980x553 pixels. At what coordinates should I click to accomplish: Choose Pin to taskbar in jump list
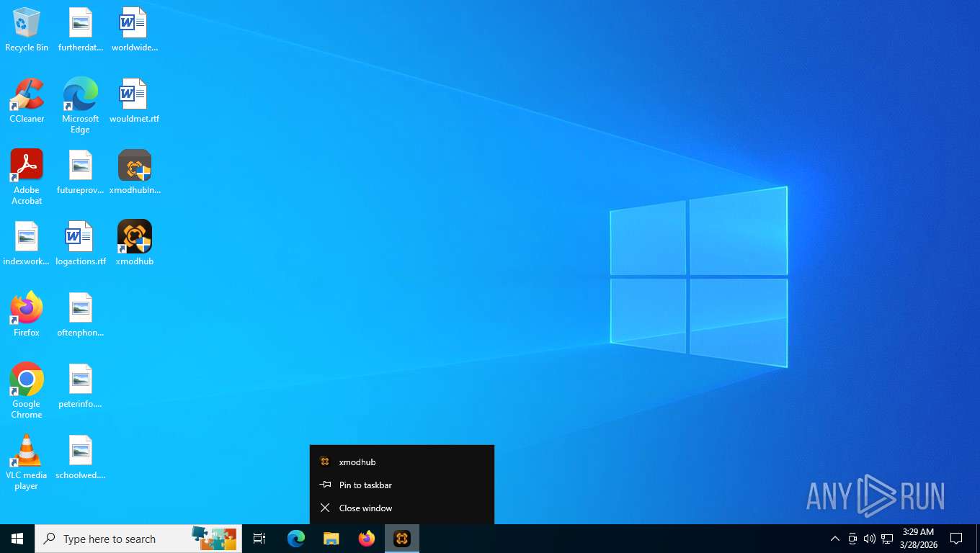[402, 485]
